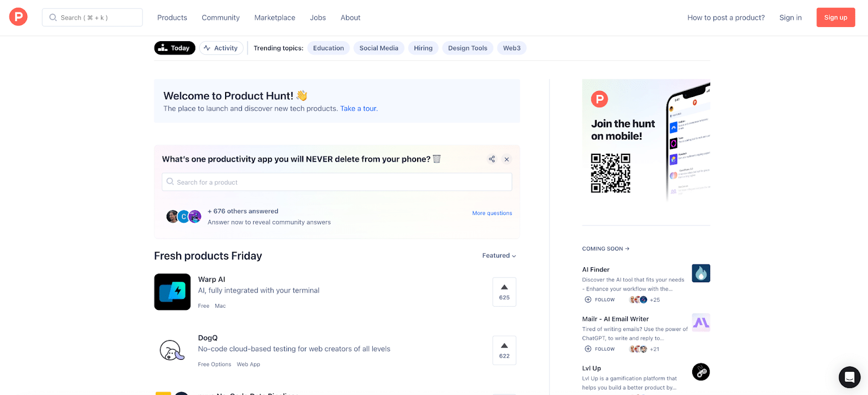This screenshot has width=868, height=395.
Task: Open the Lvl Up gamepad icon
Action: tap(701, 372)
